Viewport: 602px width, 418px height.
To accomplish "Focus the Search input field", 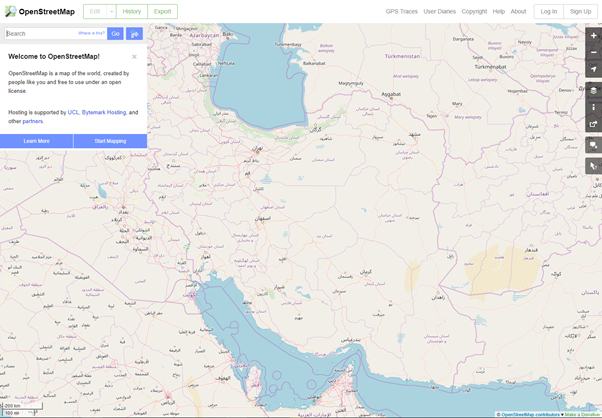I will (56, 34).
